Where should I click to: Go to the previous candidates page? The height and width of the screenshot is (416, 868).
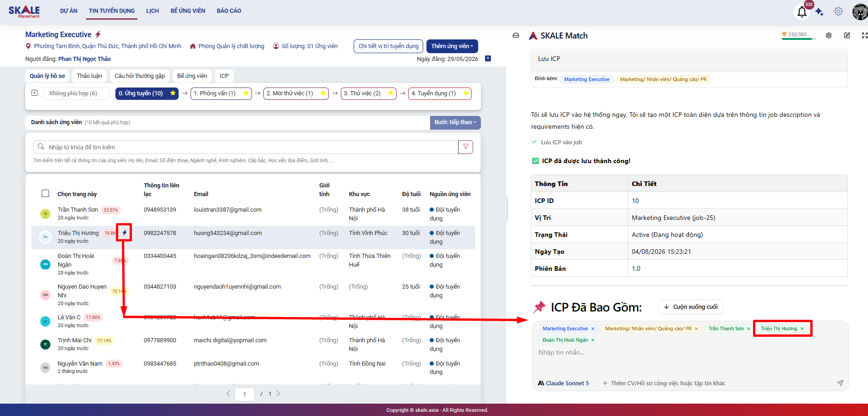coord(228,394)
